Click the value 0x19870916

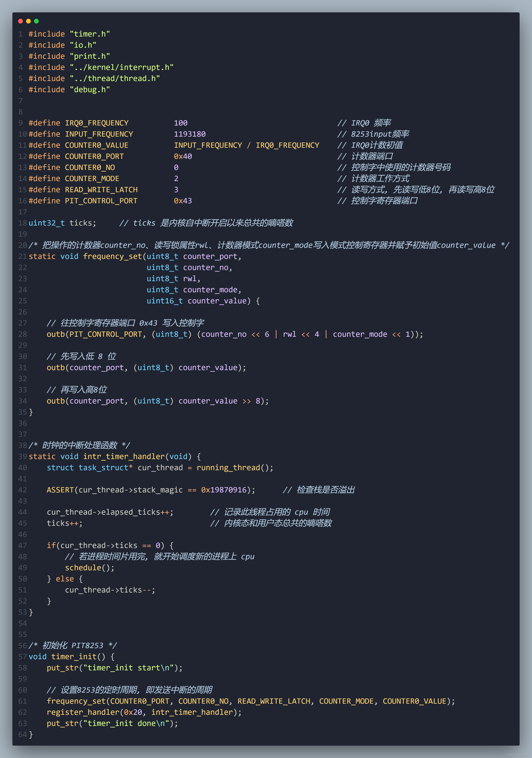(x=224, y=490)
